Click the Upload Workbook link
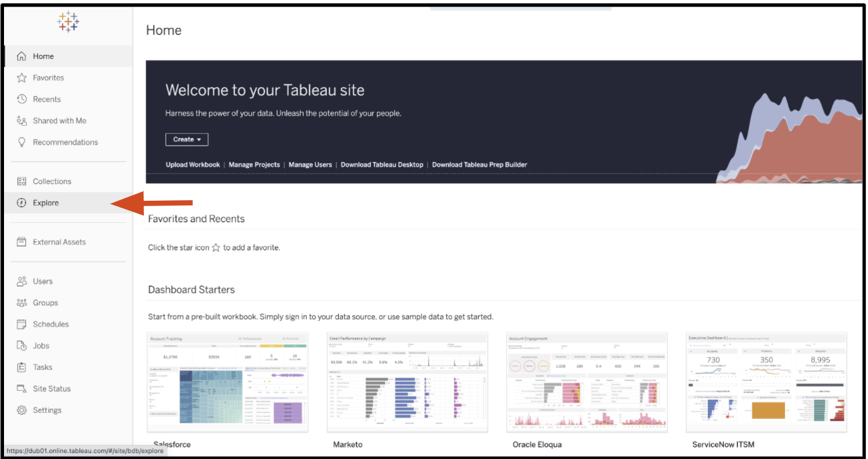 pyautogui.click(x=193, y=165)
